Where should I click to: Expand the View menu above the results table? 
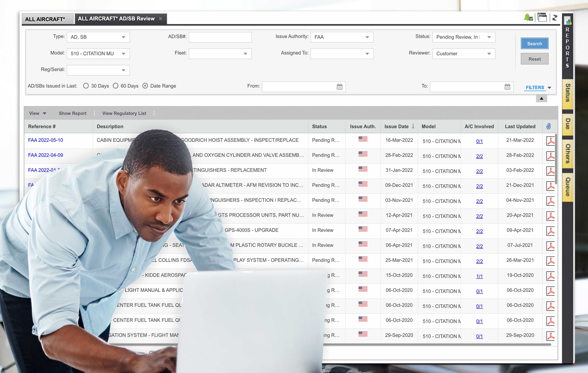pos(37,113)
